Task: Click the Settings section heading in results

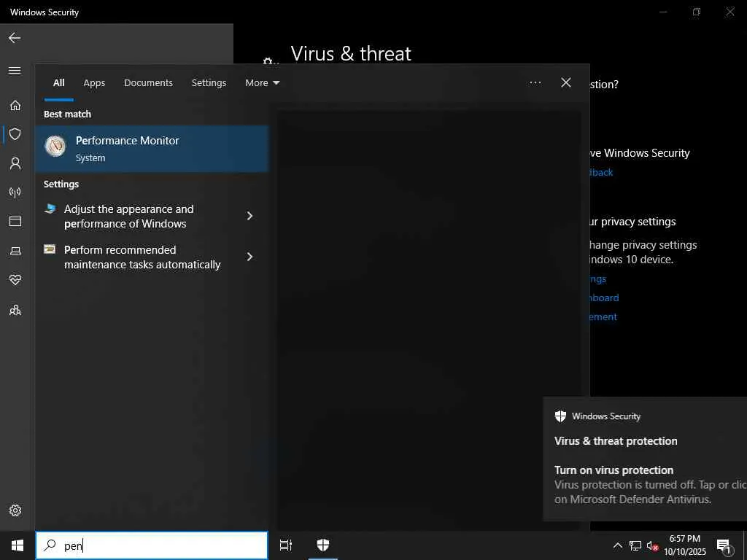Action: tap(61, 184)
